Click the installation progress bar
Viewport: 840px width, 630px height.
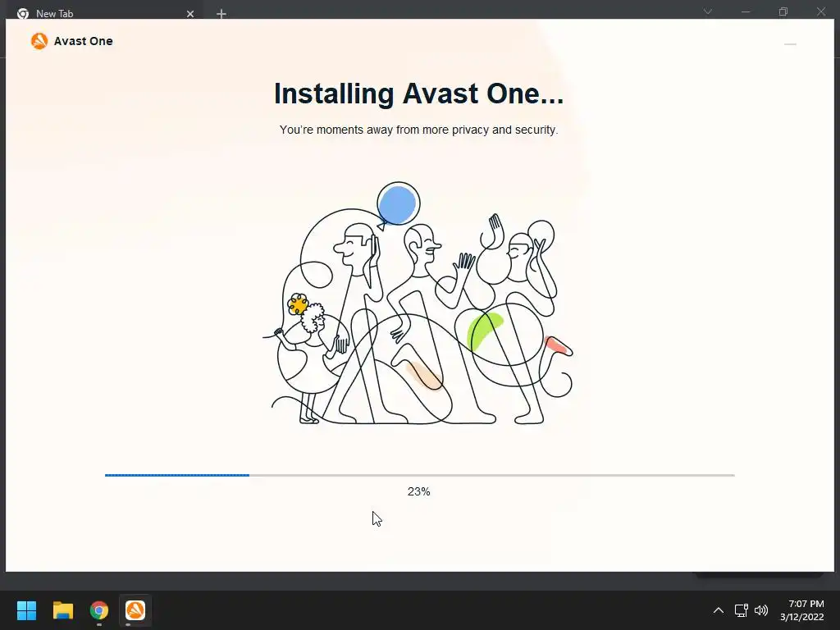click(x=419, y=475)
